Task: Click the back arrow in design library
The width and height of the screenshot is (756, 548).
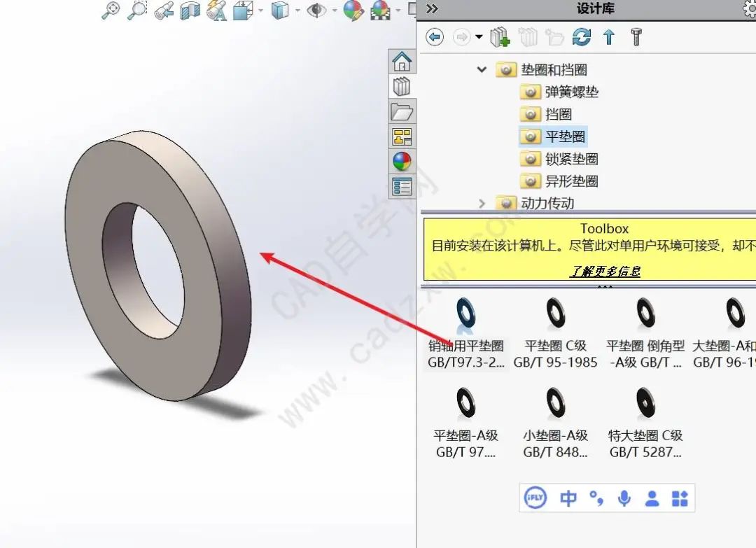Action: [x=435, y=37]
